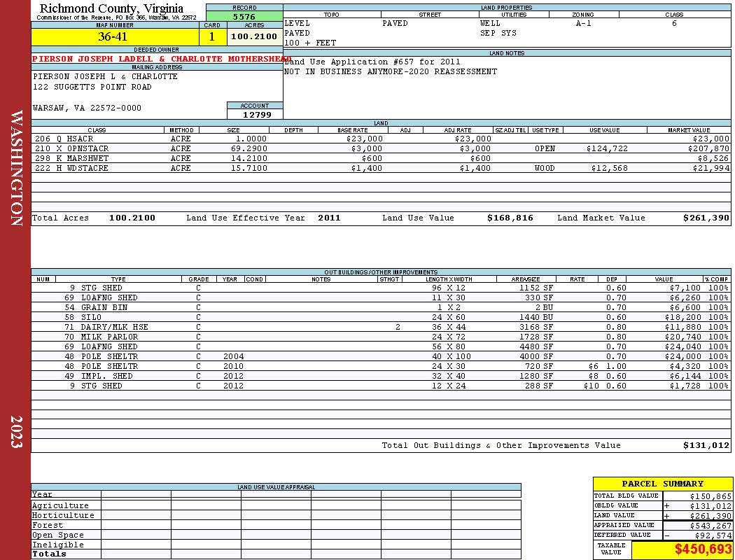735x560 pixels.
Task: Click the card number 1
Action: point(212,36)
